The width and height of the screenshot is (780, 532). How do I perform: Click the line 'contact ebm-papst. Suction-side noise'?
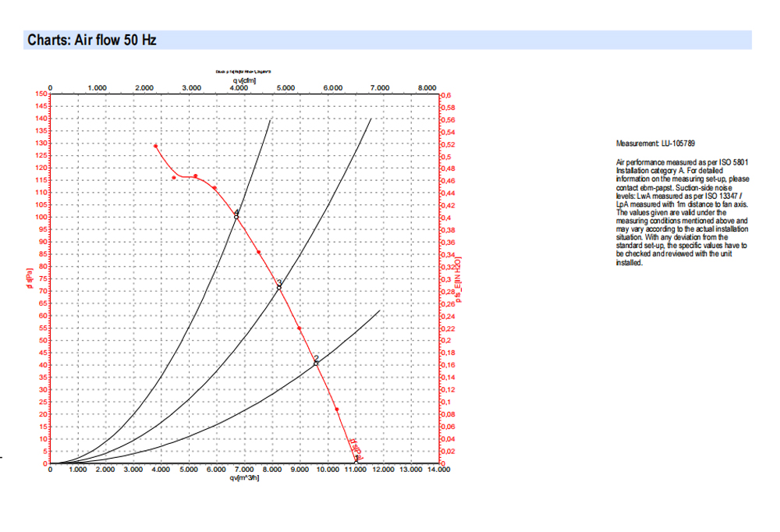tap(674, 188)
